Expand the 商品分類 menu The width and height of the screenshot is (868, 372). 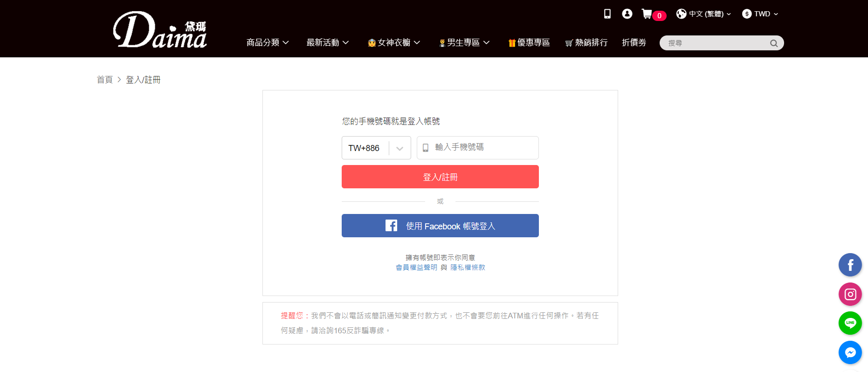tap(268, 42)
